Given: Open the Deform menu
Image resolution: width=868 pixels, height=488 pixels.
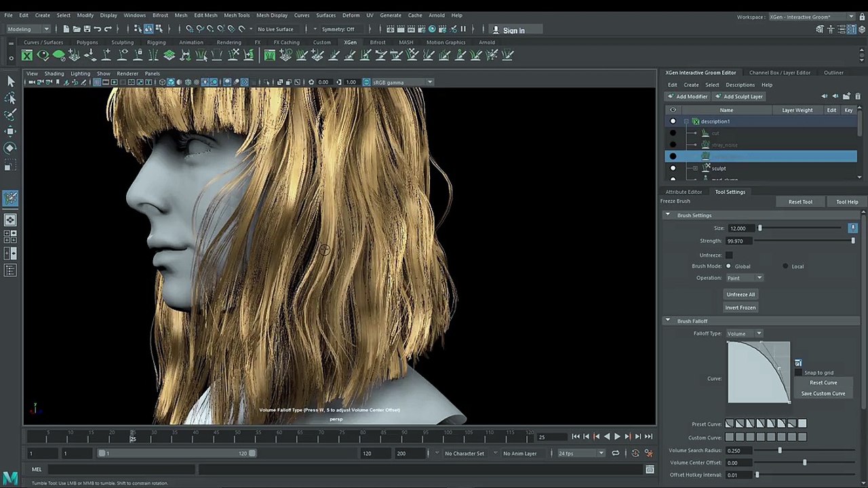Looking at the screenshot, I should click(351, 15).
